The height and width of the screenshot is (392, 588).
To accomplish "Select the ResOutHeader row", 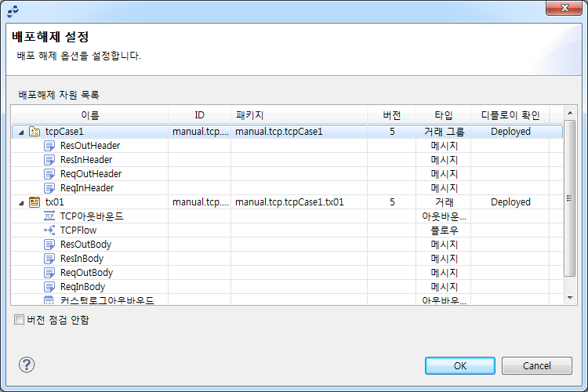I will pyautogui.click(x=287, y=146).
